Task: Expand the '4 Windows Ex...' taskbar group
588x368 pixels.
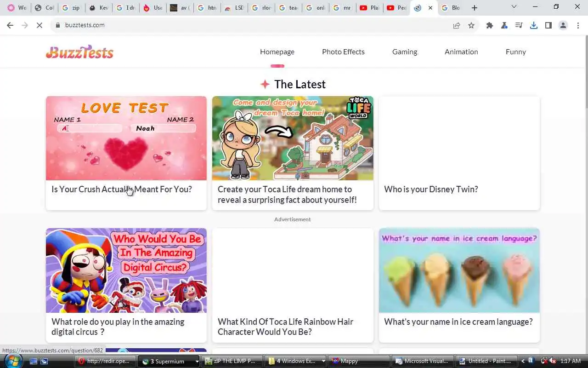Action: point(296,361)
